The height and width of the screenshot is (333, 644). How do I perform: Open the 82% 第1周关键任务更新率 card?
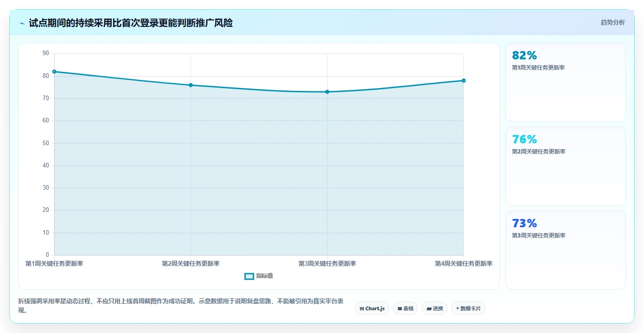click(566, 83)
